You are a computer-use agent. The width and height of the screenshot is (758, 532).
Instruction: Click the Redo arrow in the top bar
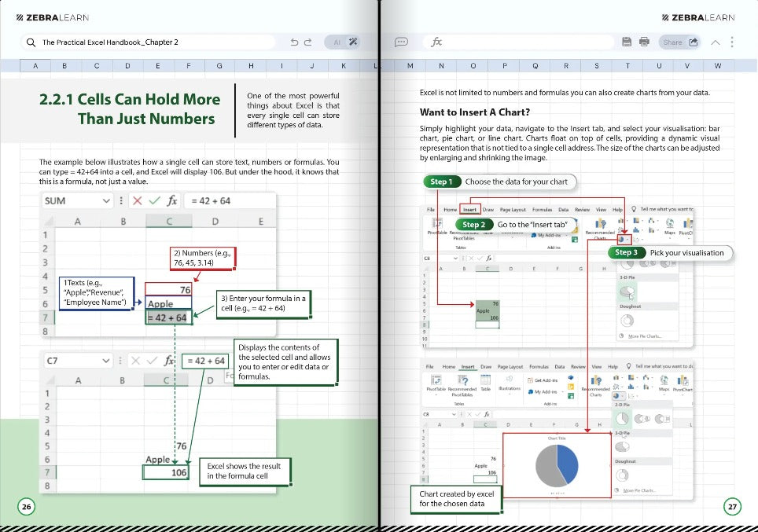(x=308, y=42)
